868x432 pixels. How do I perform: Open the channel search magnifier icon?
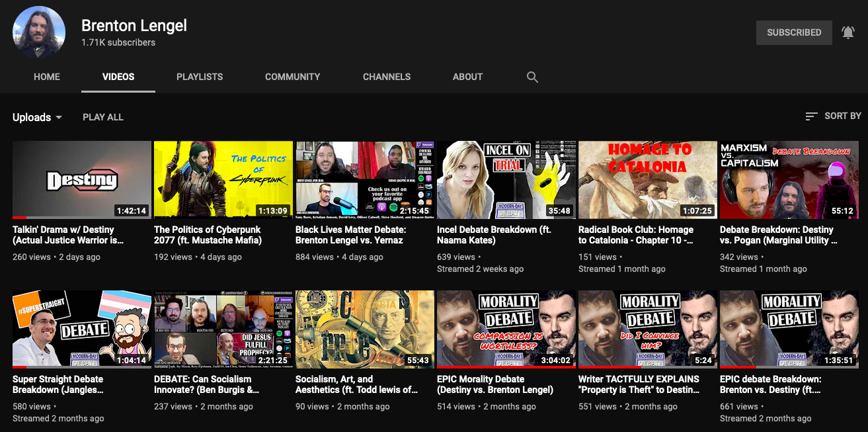click(x=532, y=77)
